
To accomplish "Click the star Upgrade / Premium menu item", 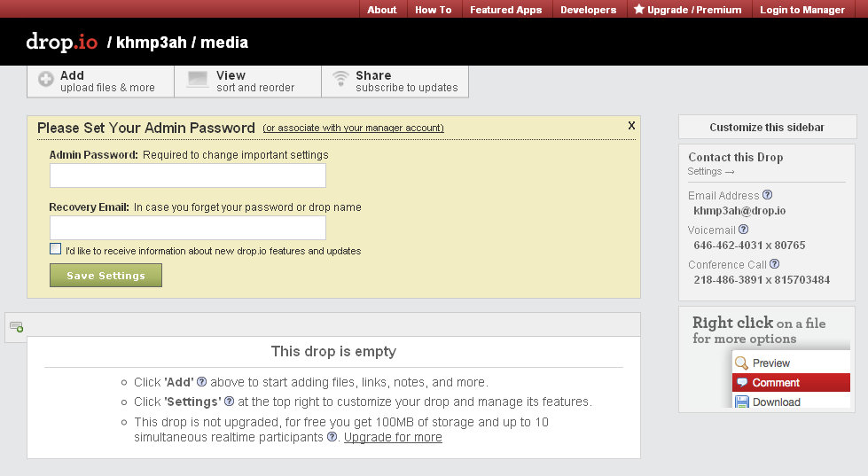I will point(687,10).
